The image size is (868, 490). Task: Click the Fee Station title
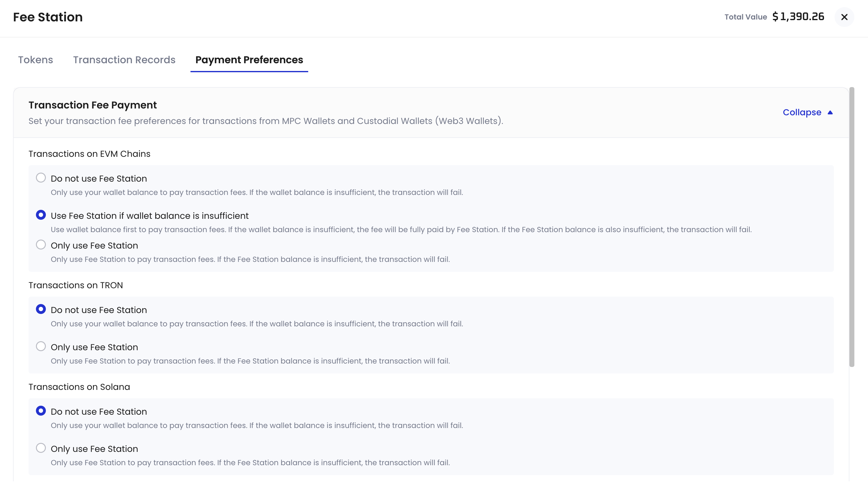click(48, 17)
